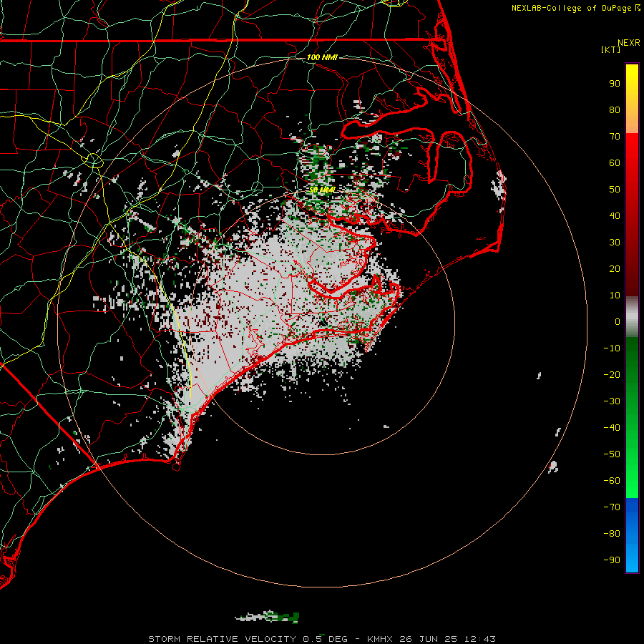
Task: Click the 50 value on velocity scale
Action: click(x=615, y=190)
